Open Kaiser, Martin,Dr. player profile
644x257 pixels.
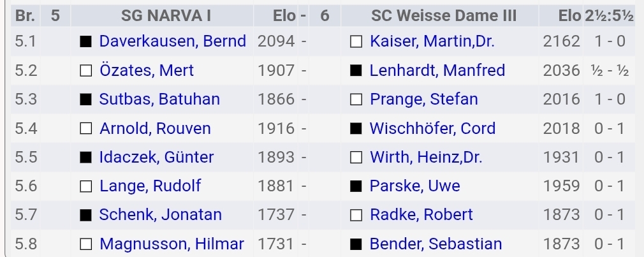coord(432,41)
